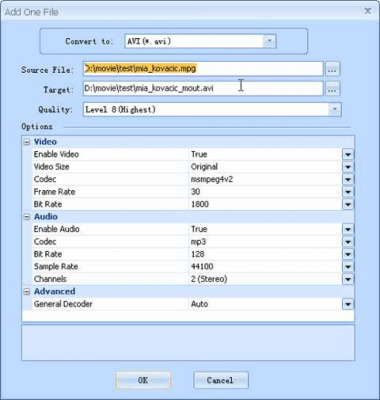Browse for source file with ellipsis button

point(332,69)
